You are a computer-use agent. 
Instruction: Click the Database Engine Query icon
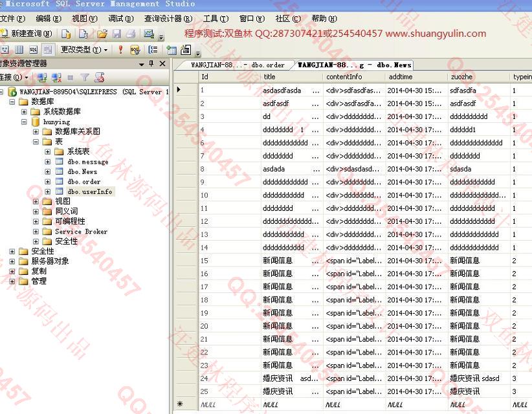[66, 34]
